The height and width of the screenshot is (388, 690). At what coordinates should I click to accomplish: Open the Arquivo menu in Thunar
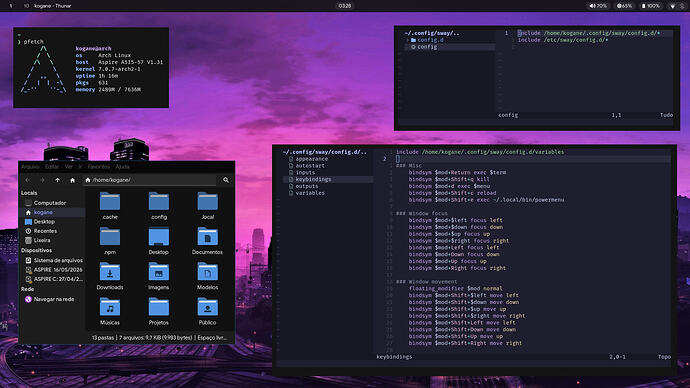tap(30, 167)
